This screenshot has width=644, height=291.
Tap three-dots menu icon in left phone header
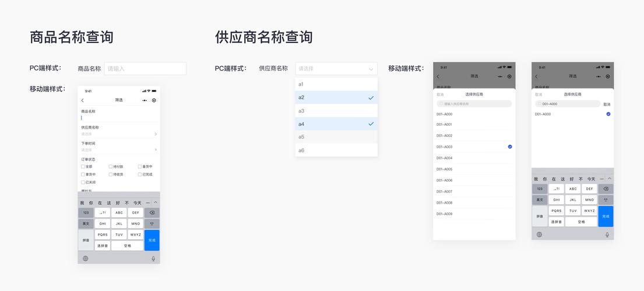[x=145, y=101]
